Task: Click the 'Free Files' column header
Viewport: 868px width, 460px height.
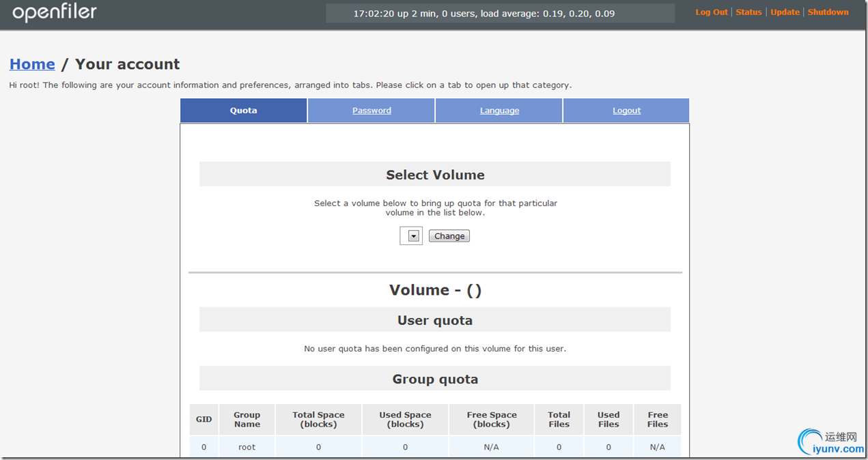Action: point(658,420)
